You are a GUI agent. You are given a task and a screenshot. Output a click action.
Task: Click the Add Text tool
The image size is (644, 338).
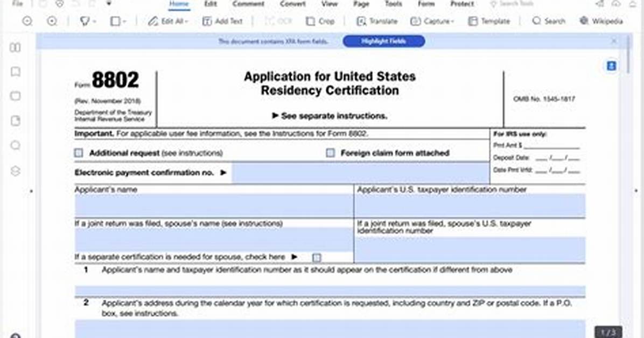tap(222, 21)
